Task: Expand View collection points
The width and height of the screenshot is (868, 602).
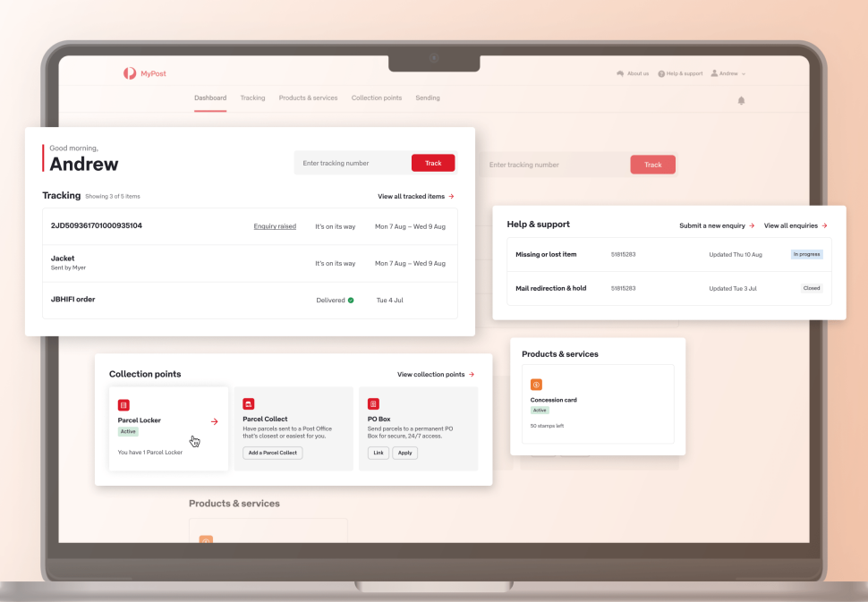Action: tap(435, 374)
